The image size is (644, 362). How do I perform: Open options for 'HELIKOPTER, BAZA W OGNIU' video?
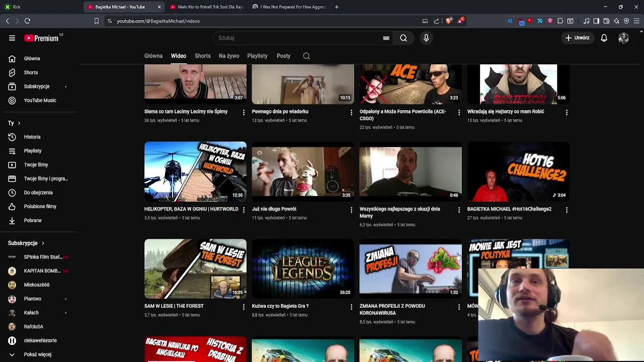(244, 210)
